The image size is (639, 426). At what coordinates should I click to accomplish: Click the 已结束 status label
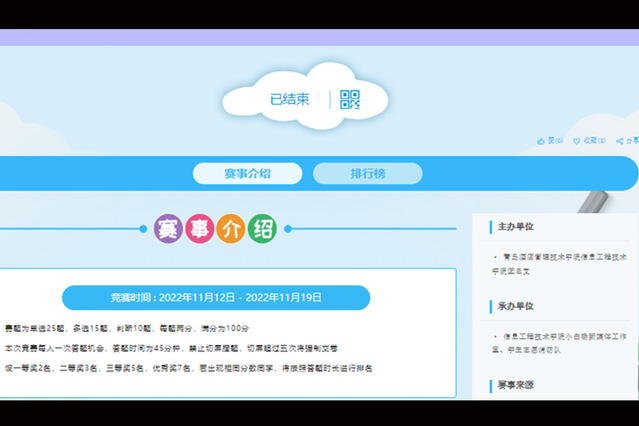[x=289, y=99]
